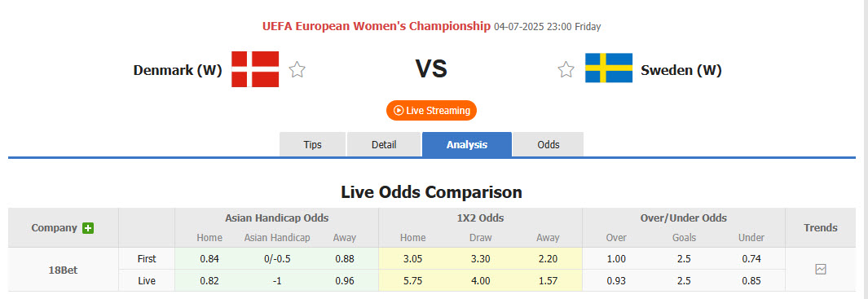This screenshot has width=868, height=299.
Task: Open UEFA European Women's Championship link
Action: pos(377,26)
